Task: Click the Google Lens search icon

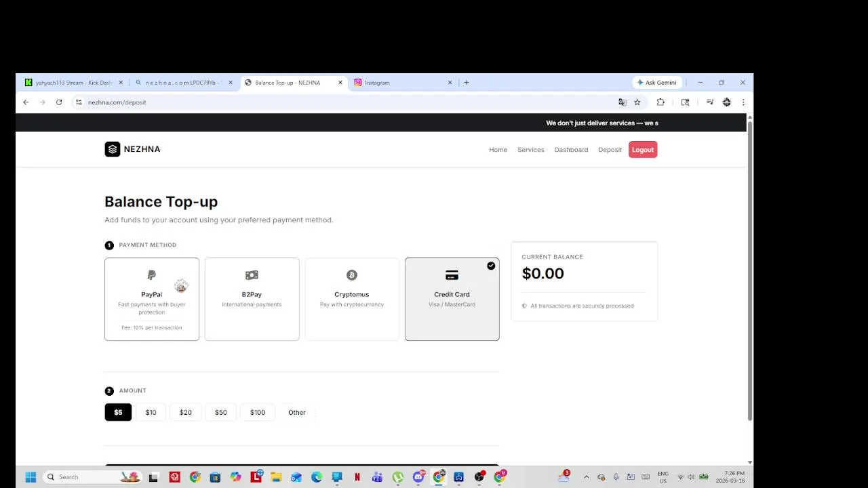Action: coord(685,102)
